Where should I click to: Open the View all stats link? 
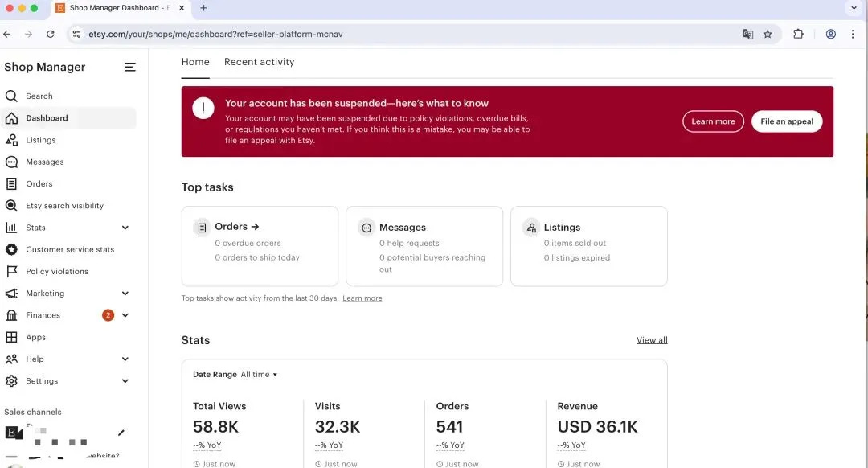[651, 340]
